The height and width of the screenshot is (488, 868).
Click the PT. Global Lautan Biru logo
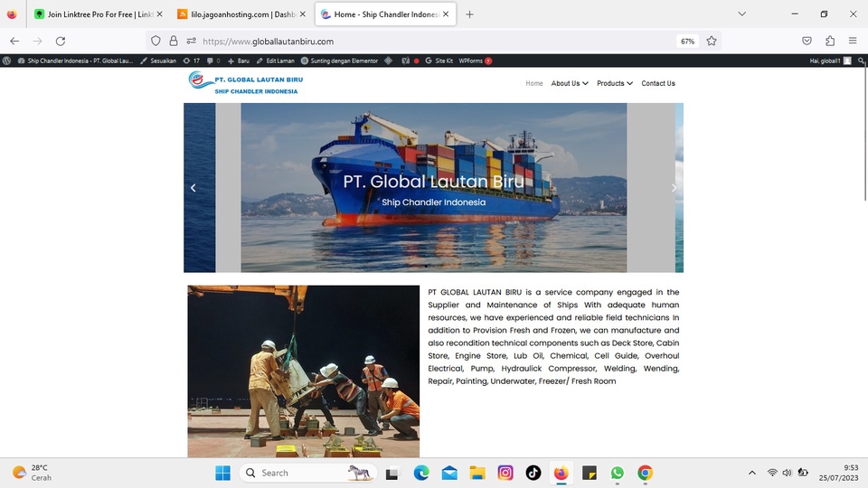coord(246,82)
